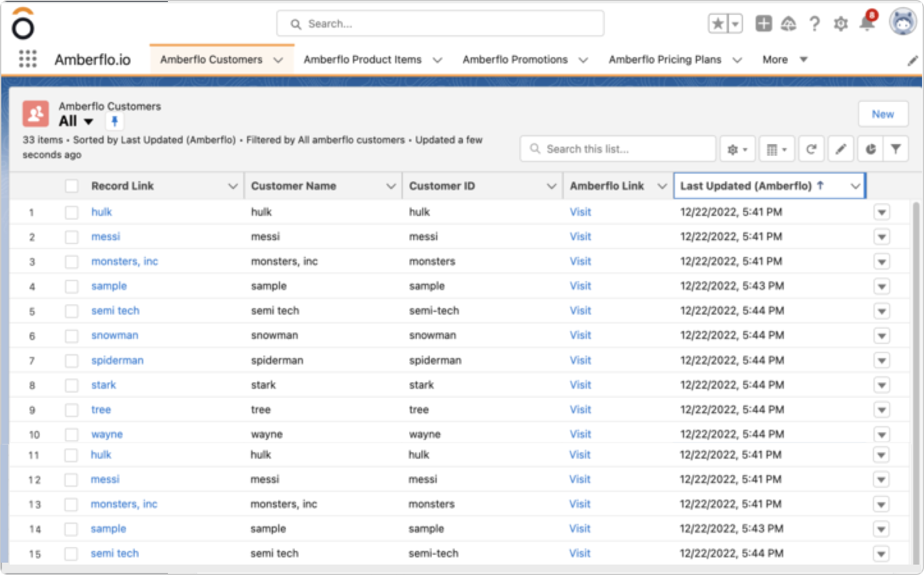Click the notifications bell icon
Image resolution: width=924 pixels, height=575 pixels.
coord(867,23)
